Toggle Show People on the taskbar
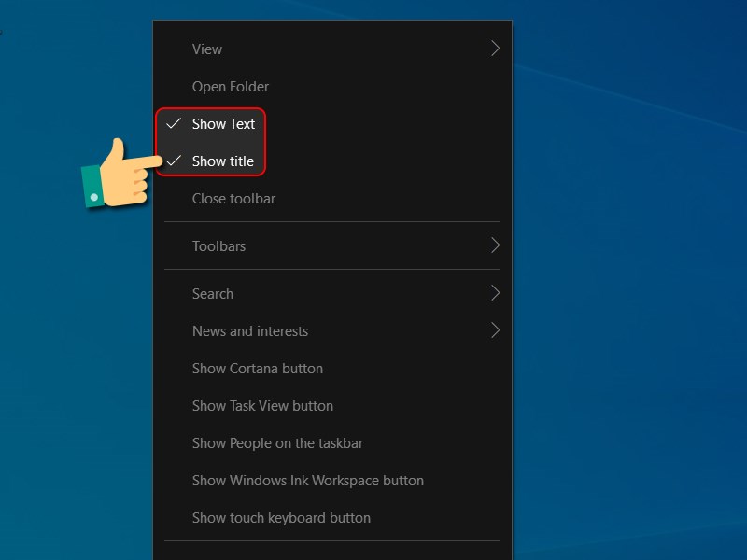This screenshot has height=560, width=747. point(332,443)
